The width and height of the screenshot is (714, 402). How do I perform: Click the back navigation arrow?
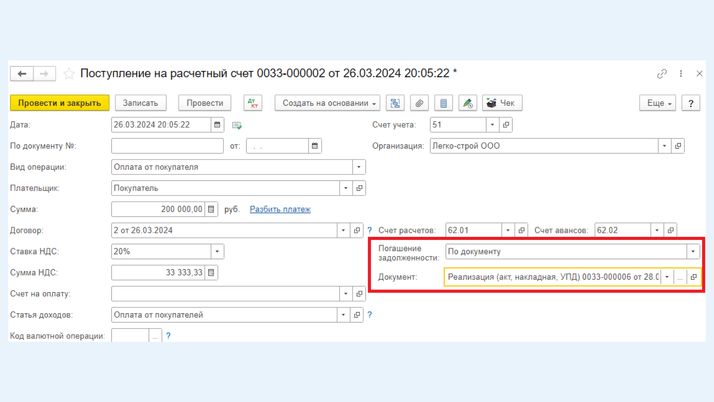[x=22, y=74]
